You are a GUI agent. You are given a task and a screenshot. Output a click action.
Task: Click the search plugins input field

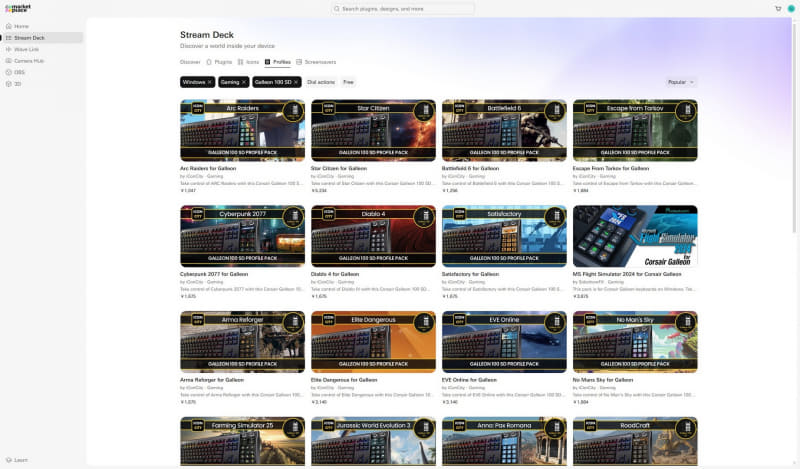point(403,9)
